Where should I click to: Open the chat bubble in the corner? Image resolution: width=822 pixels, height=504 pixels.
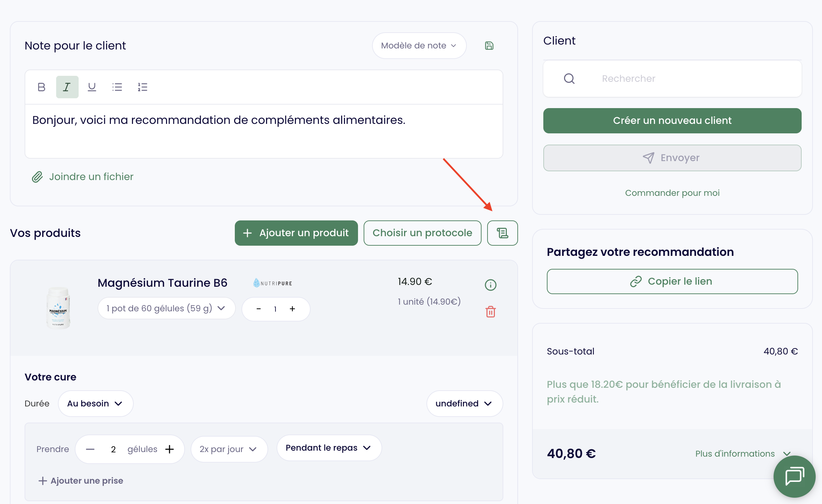coord(794,476)
